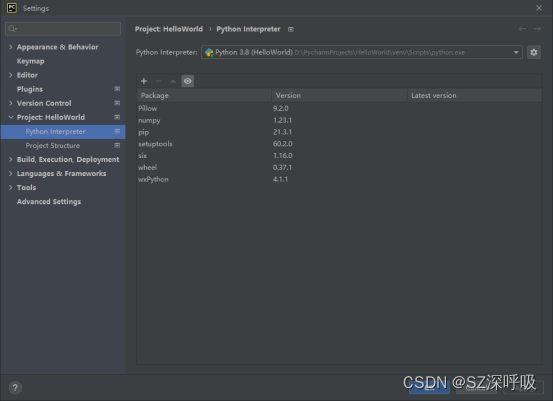Screen dimensions: 553x401
Task: Select Keymap in settings tree
Action: click(x=31, y=61)
